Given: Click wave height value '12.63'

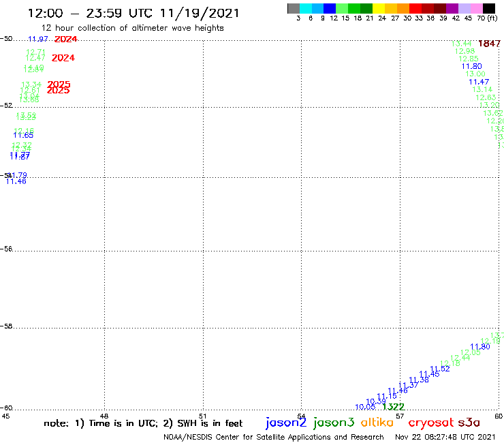Looking at the screenshot, I should [486, 97].
